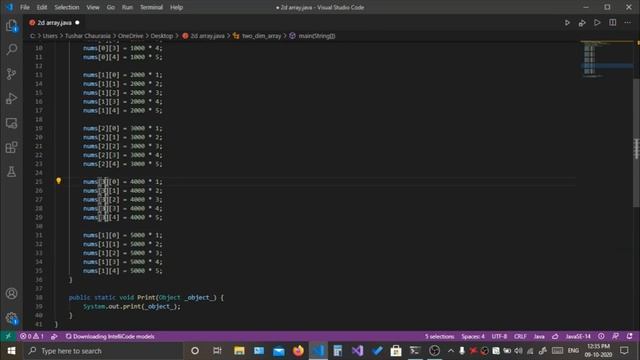Open notifications bell in status bar
The width and height of the screenshot is (640, 360).
[630, 336]
